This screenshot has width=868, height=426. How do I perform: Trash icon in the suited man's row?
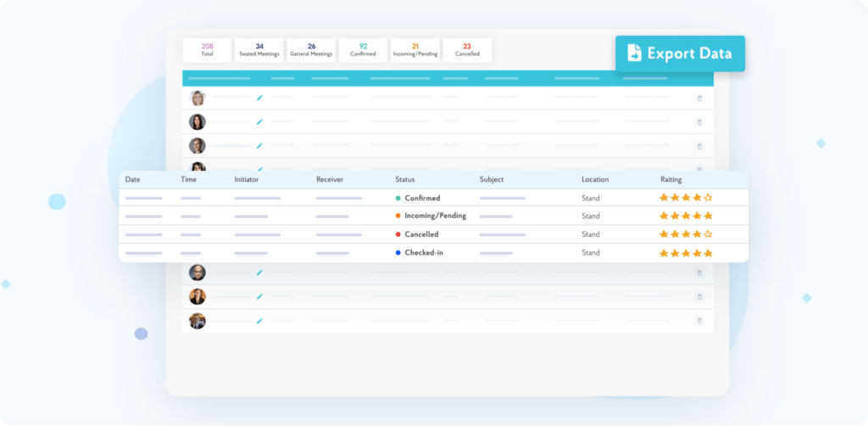pos(699,320)
